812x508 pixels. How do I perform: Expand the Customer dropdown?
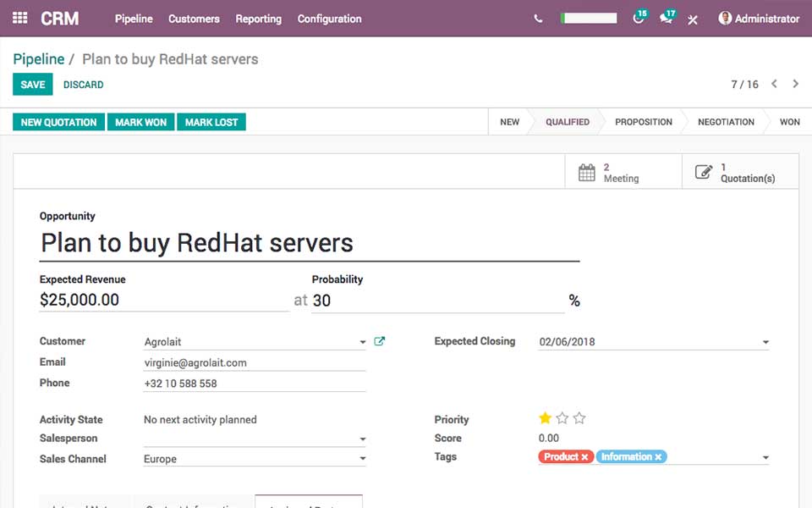(x=363, y=342)
